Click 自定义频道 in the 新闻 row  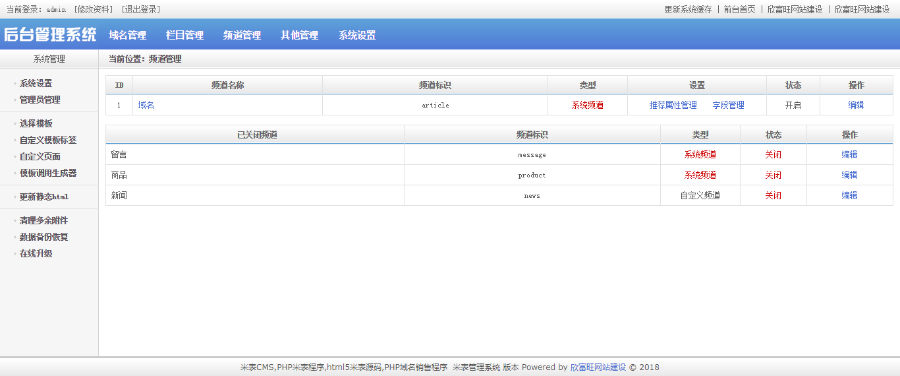point(700,195)
